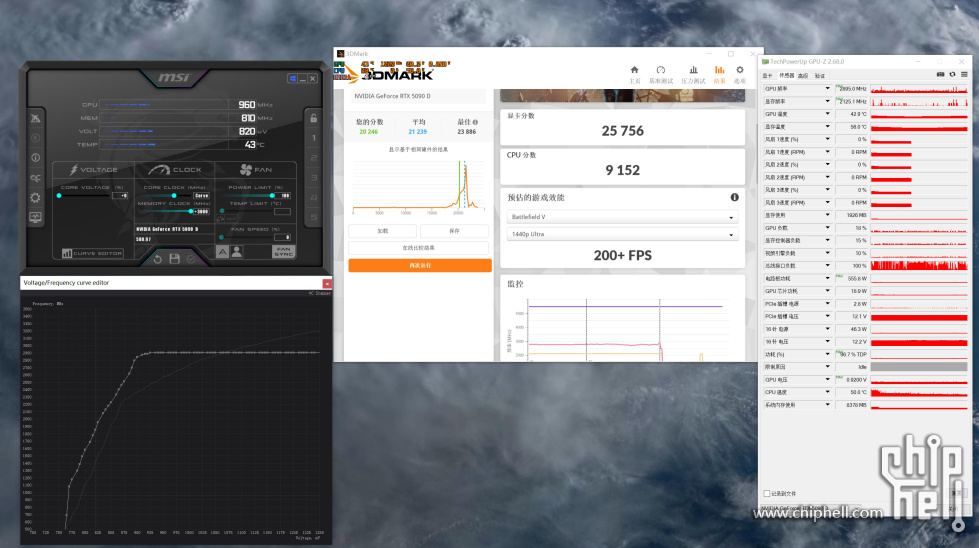Image resolution: width=979 pixels, height=548 pixels.
Task: Open MSI Afterburner settings gear
Action: point(35,198)
